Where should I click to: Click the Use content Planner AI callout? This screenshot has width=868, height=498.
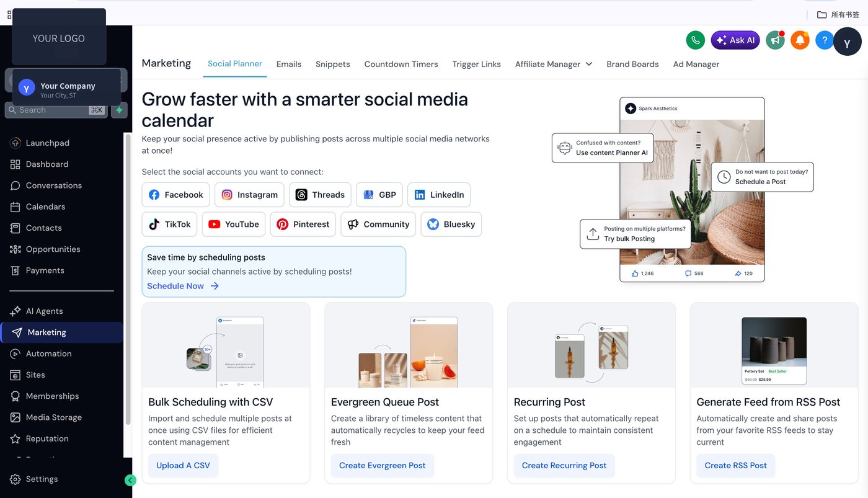(x=603, y=148)
